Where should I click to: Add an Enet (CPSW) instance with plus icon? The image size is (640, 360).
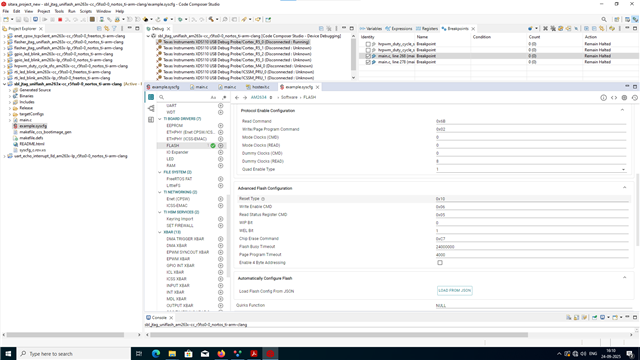[x=220, y=199]
